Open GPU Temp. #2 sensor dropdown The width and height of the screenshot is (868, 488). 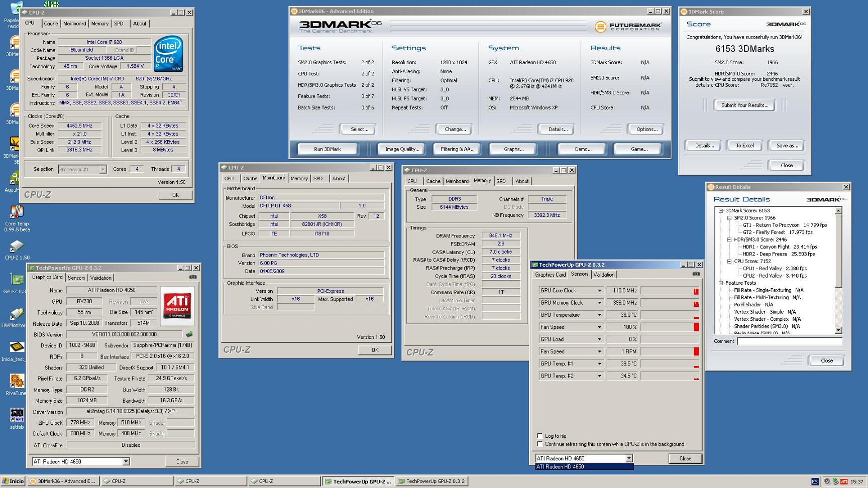point(599,376)
